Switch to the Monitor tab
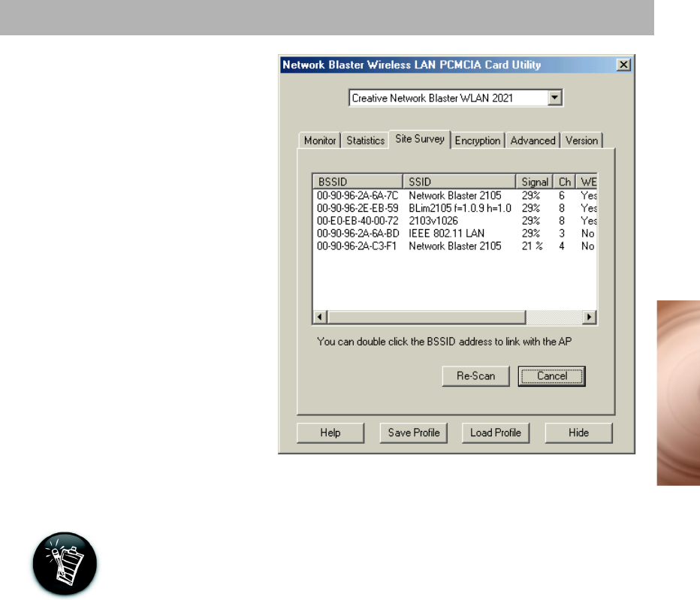Viewport: 700px width, 600px height. tap(320, 140)
